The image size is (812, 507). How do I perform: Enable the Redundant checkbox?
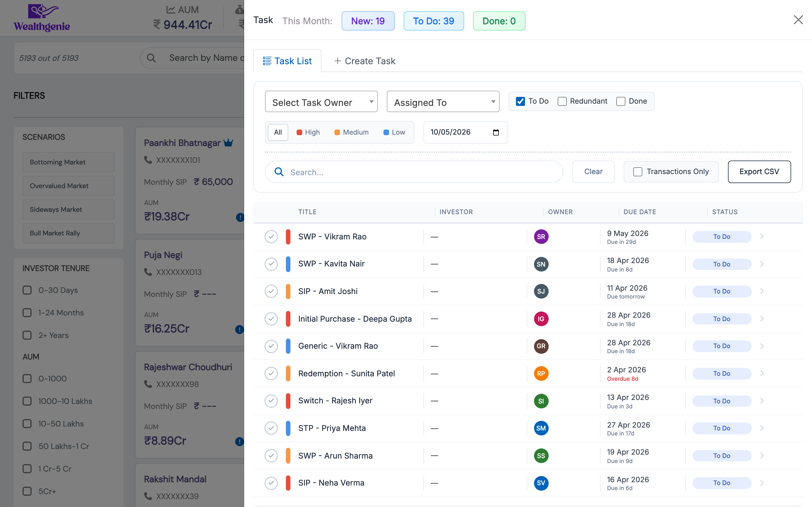pos(562,101)
